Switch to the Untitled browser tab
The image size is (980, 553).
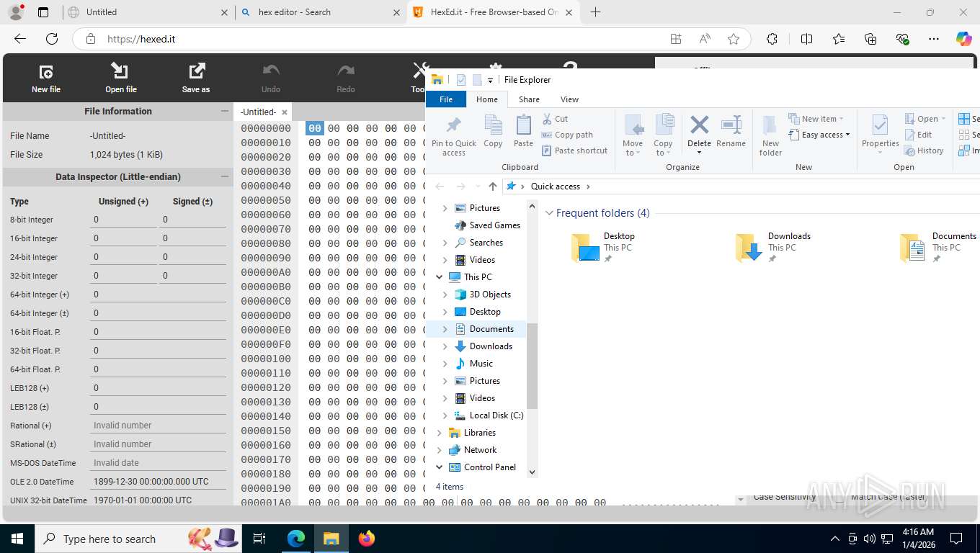[x=147, y=12]
